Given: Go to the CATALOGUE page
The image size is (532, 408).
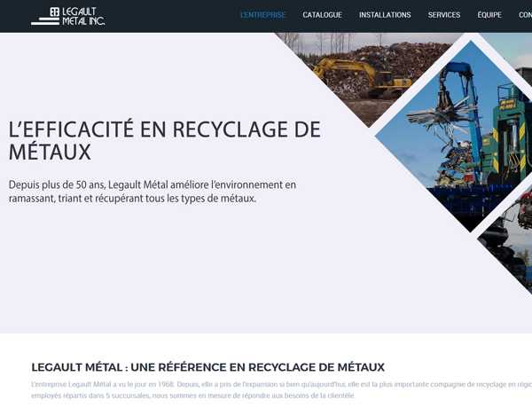Looking at the screenshot, I should (322, 15).
